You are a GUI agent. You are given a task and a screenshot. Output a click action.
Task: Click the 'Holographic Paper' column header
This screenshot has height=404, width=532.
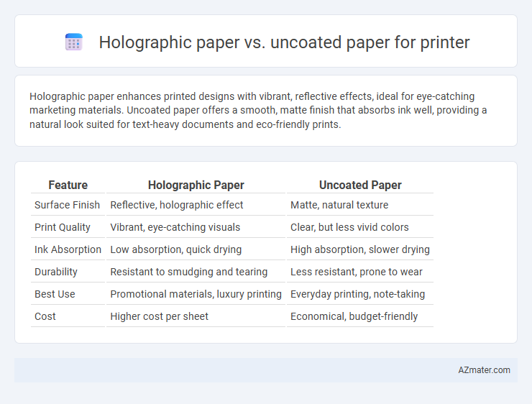[x=196, y=185]
